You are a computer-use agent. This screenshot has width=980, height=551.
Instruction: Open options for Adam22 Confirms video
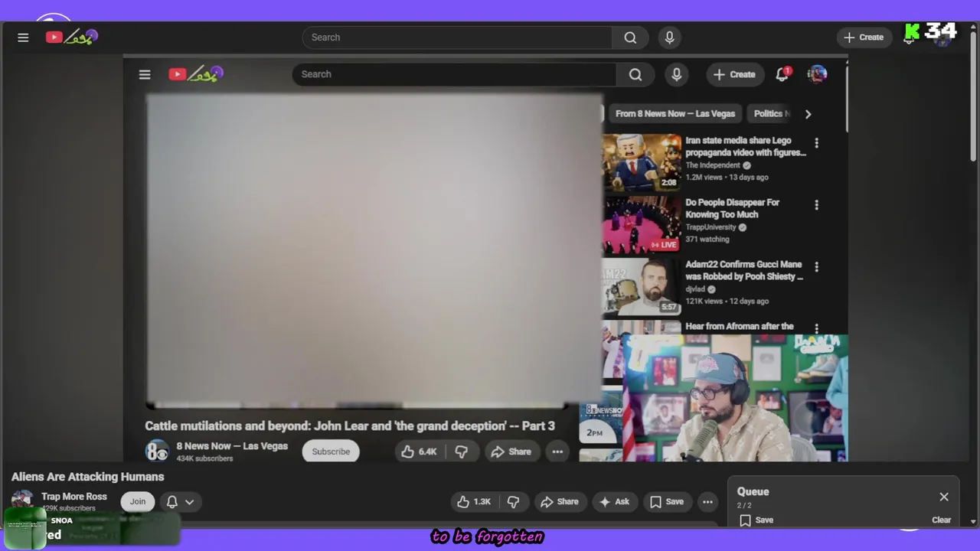click(x=816, y=267)
